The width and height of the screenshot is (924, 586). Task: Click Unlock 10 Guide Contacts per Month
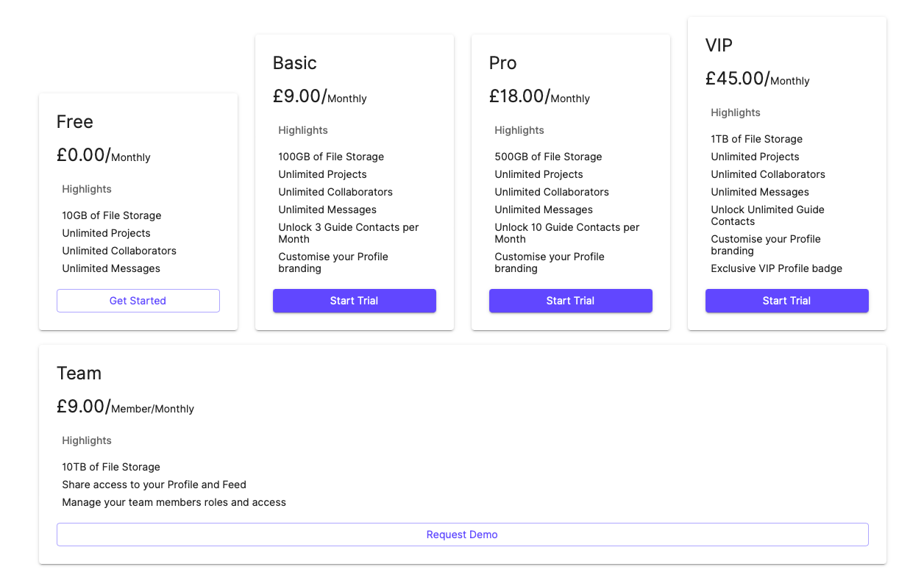point(567,233)
